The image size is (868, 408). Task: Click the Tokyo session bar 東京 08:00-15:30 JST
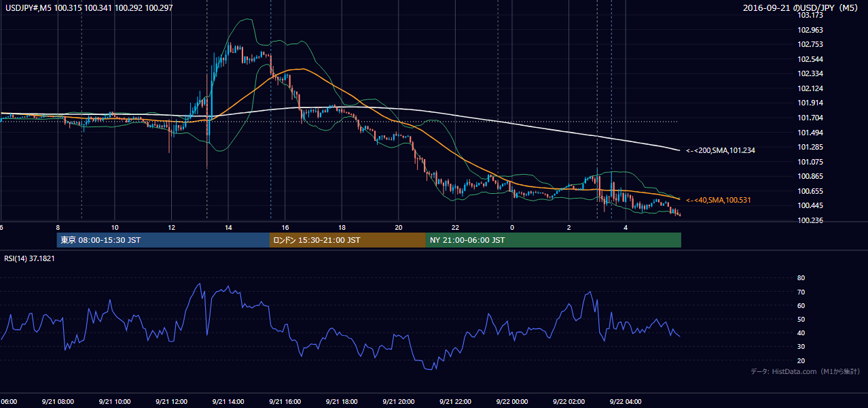[x=164, y=240]
